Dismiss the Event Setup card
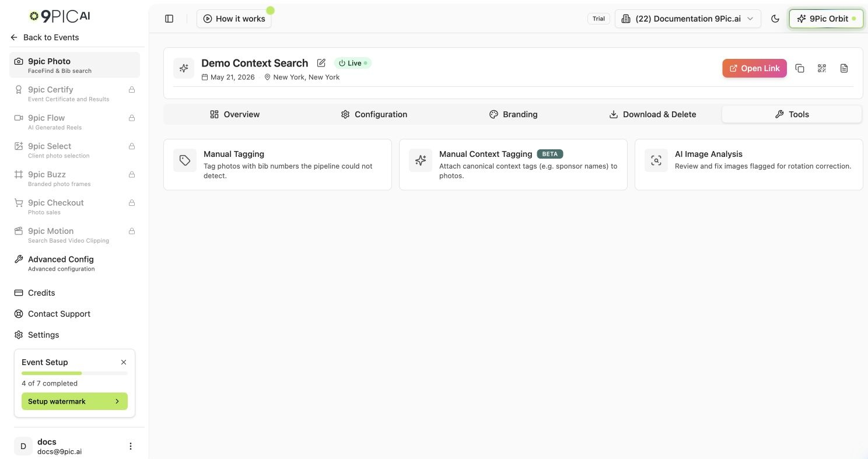 tap(124, 362)
